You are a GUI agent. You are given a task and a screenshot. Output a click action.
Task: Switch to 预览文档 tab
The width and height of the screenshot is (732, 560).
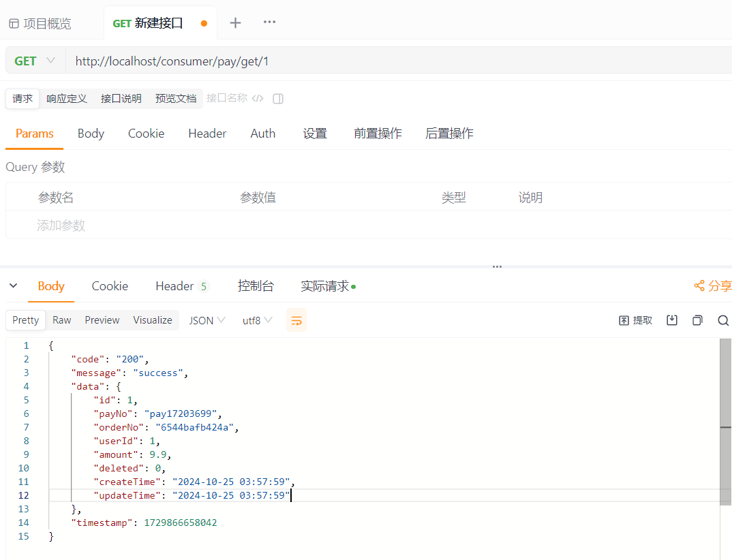click(x=176, y=99)
